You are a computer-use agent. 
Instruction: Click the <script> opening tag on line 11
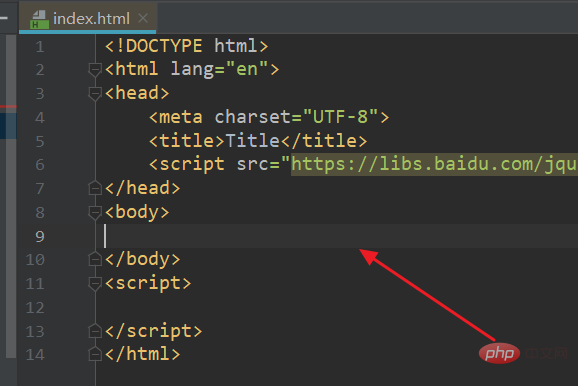(x=148, y=283)
